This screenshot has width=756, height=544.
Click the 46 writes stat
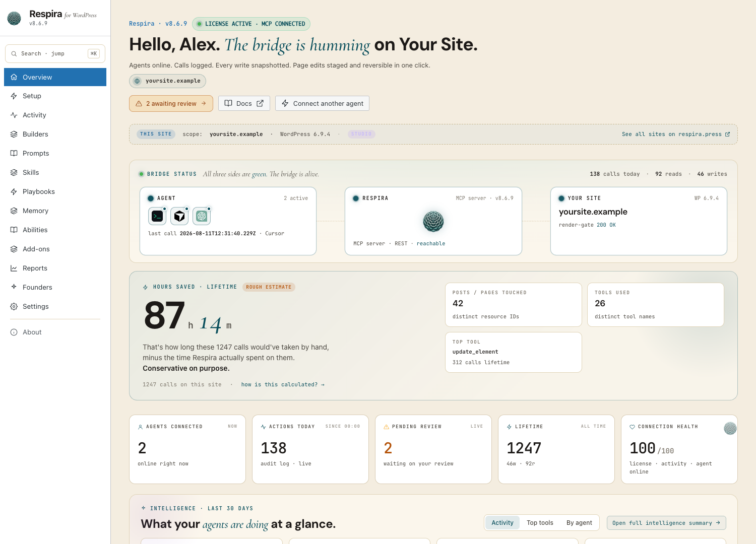pos(712,174)
